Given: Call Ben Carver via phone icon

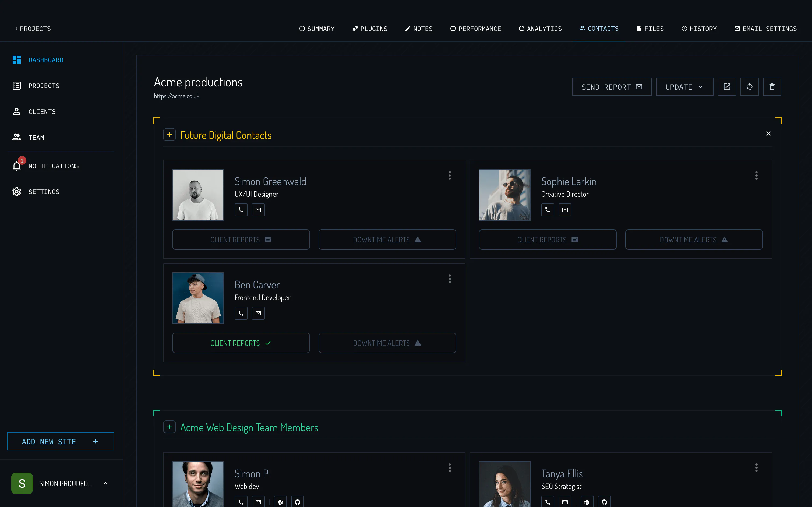Looking at the screenshot, I should [241, 313].
